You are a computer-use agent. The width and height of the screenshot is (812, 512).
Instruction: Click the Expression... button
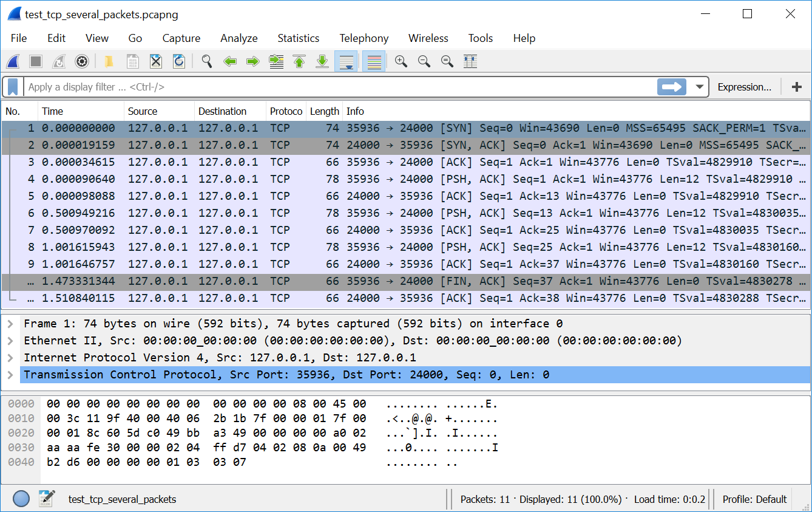click(744, 87)
